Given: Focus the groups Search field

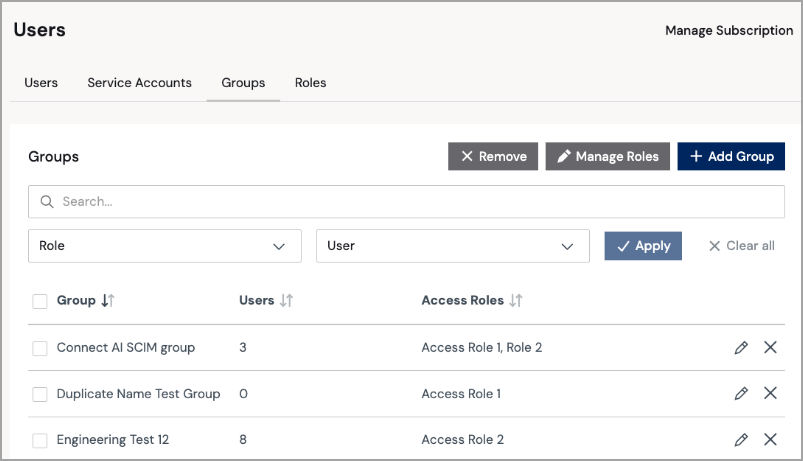Looking at the screenshot, I should pos(407,202).
